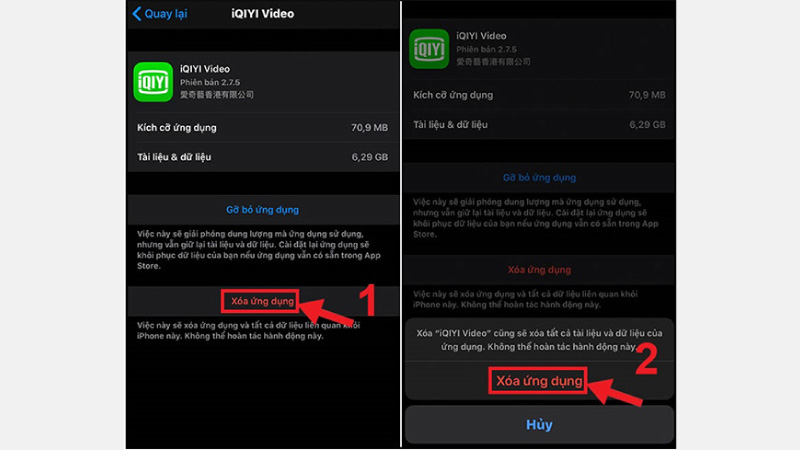Click the iQIYI Video app icon in left screen
Screen dimensions: 800x450
coord(153,82)
